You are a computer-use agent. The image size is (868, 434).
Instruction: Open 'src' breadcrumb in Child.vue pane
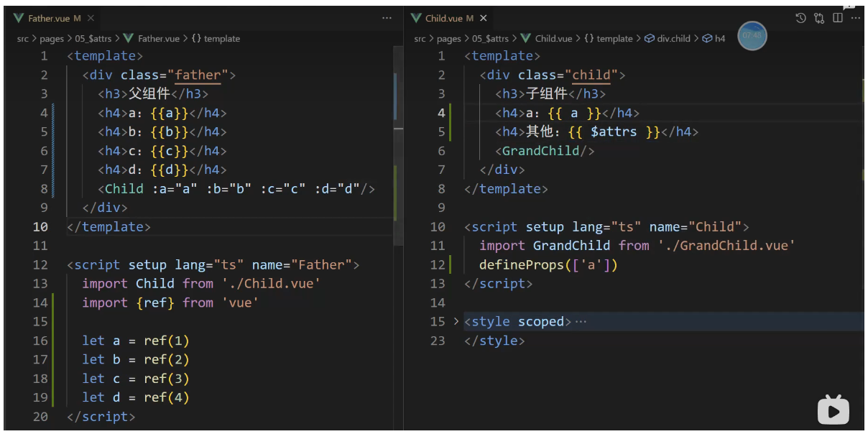coord(420,39)
